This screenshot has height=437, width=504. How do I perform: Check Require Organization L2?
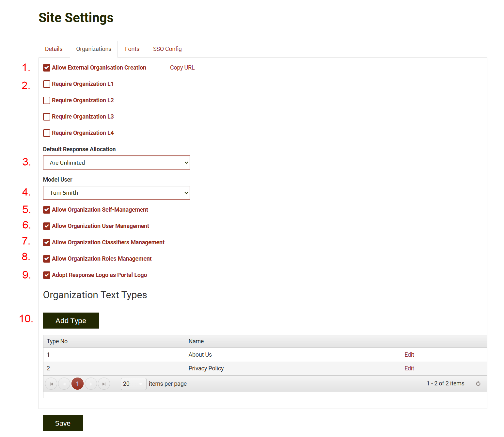tap(47, 100)
